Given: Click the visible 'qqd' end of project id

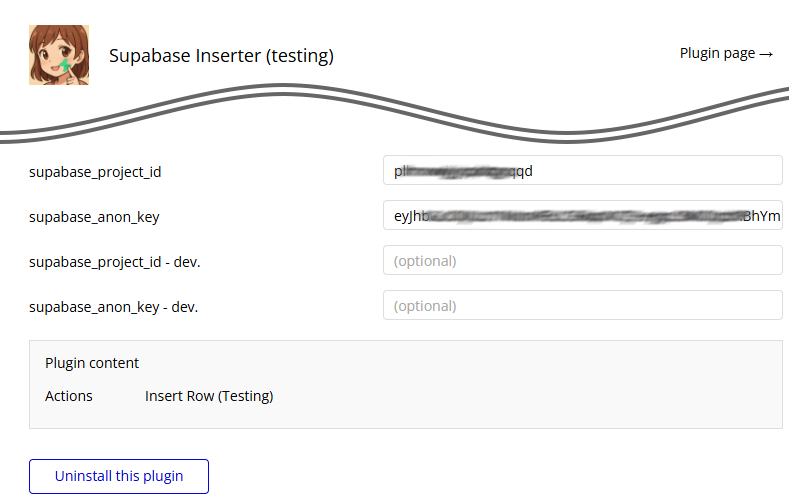Looking at the screenshot, I should click(521, 171).
